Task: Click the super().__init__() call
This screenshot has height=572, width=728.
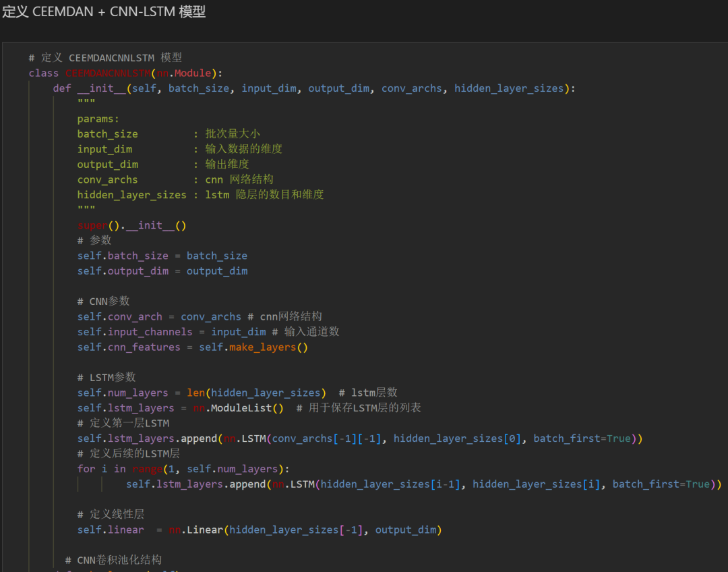Action: click(x=131, y=225)
